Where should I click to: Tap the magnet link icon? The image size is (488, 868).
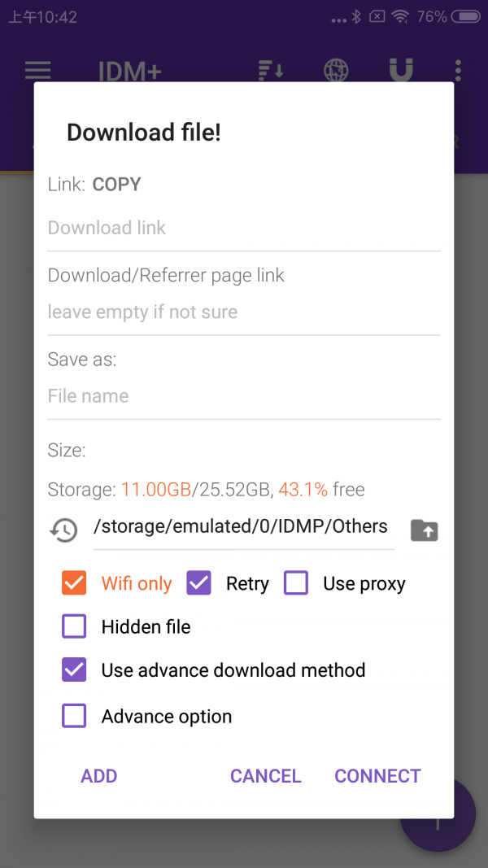click(400, 70)
